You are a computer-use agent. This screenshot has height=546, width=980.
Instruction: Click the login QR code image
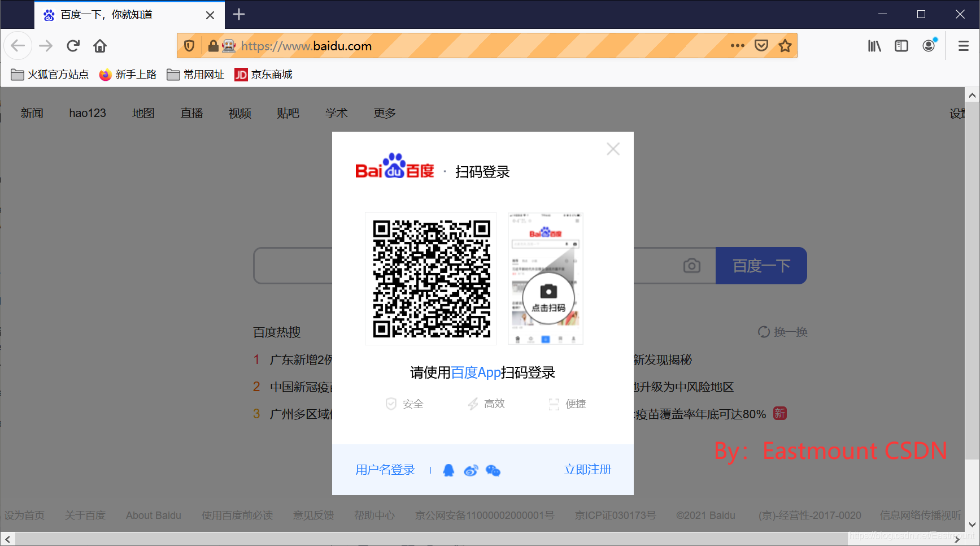[431, 279]
